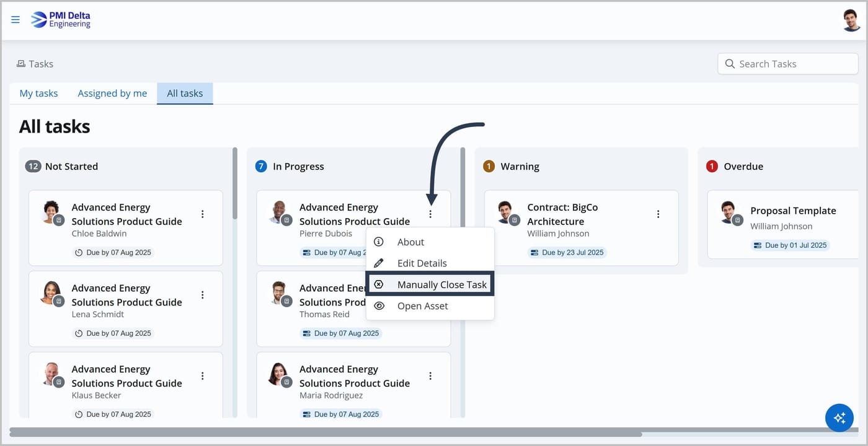Open the hamburger navigation menu

[15, 20]
